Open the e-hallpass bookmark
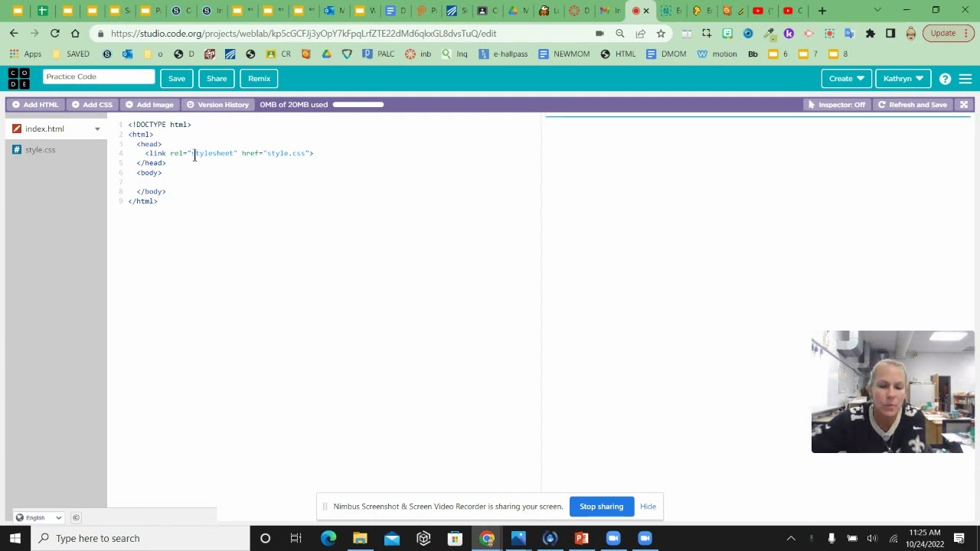The image size is (980, 551). pos(503,54)
